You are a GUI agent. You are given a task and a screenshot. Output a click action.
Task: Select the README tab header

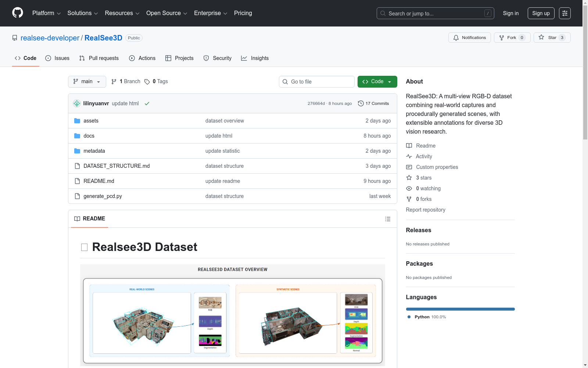(x=90, y=219)
